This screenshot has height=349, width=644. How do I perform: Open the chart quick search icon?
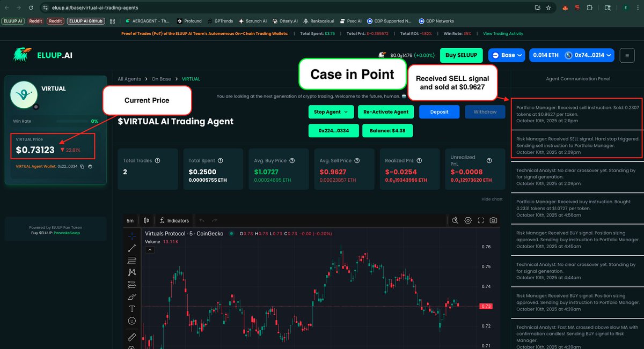click(455, 220)
